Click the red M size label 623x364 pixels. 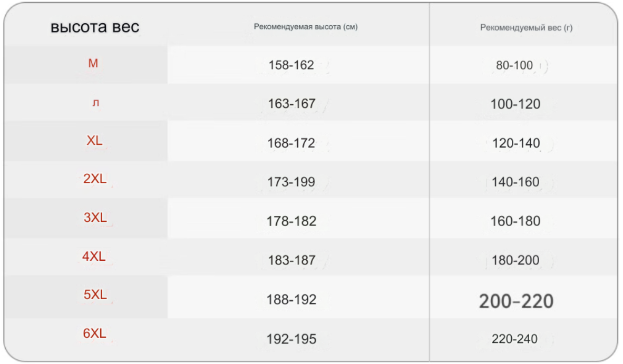93,63
